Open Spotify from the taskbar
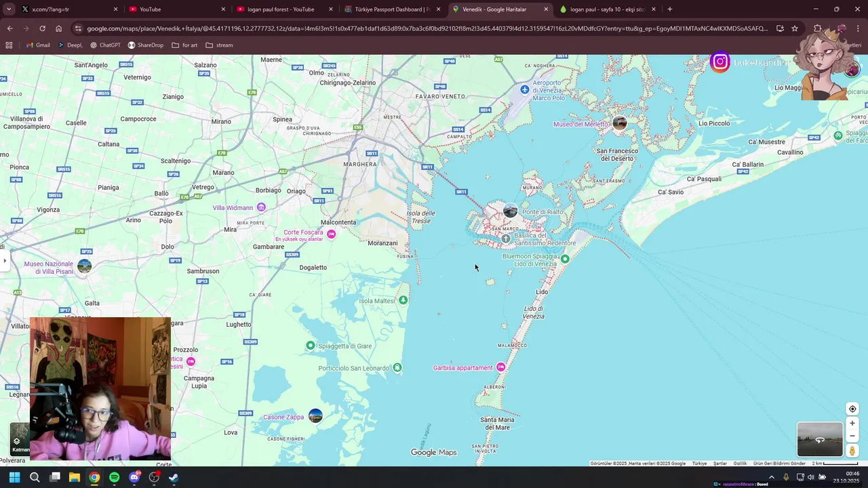 coord(114,477)
